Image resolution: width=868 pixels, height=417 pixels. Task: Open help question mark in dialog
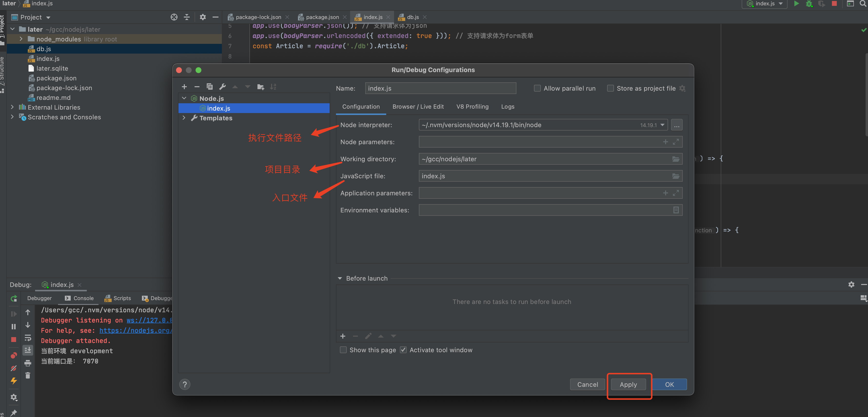click(x=185, y=384)
